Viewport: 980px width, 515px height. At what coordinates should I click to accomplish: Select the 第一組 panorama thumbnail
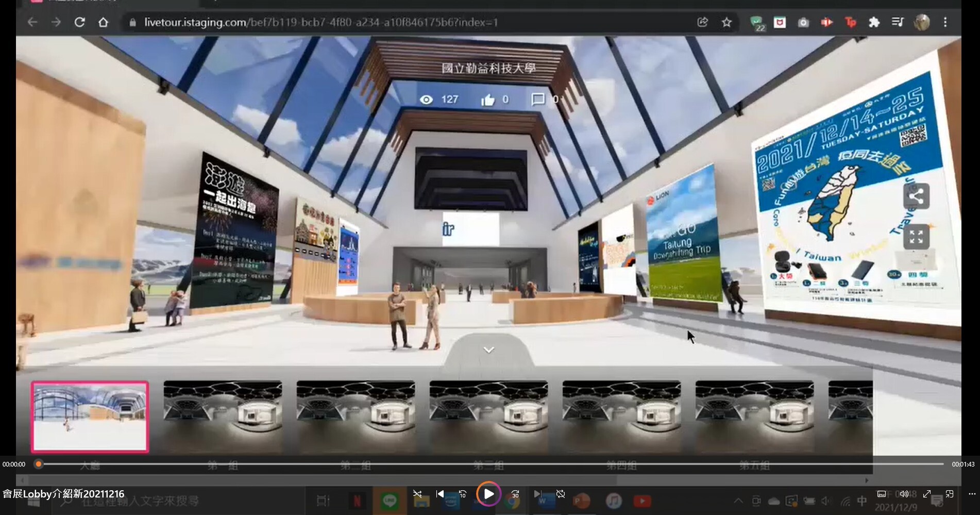click(223, 417)
